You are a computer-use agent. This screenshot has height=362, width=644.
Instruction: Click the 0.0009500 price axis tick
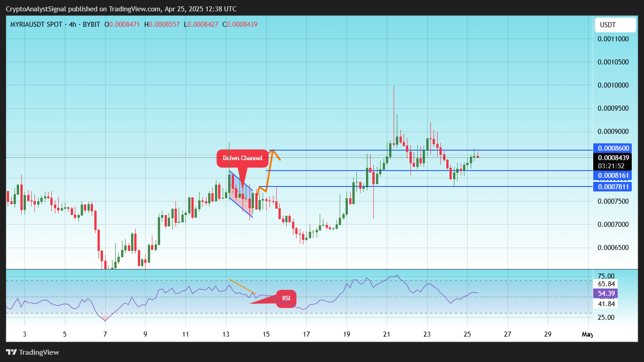[x=613, y=108]
